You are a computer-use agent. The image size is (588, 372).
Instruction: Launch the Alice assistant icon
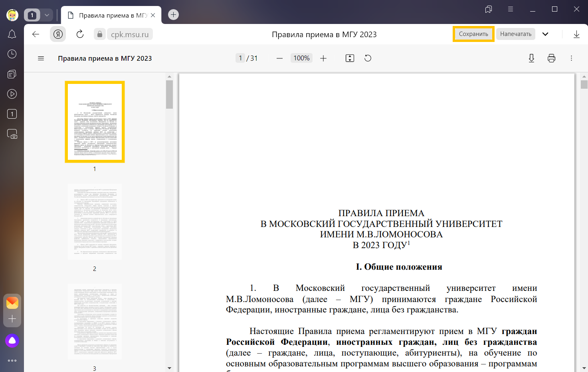point(12,340)
